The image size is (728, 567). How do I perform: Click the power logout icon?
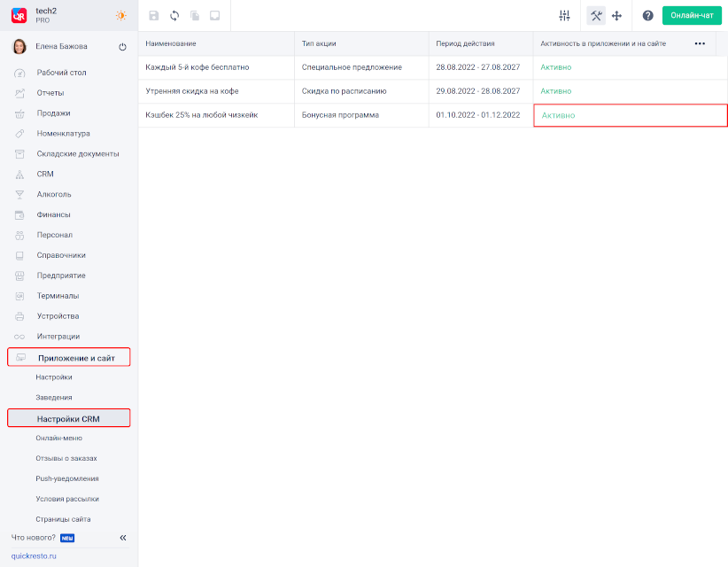[122, 47]
